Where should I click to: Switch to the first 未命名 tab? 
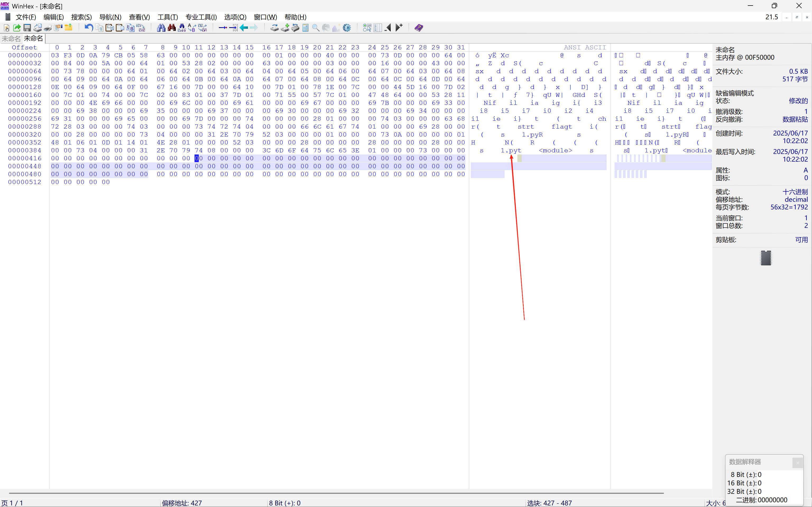coord(11,39)
